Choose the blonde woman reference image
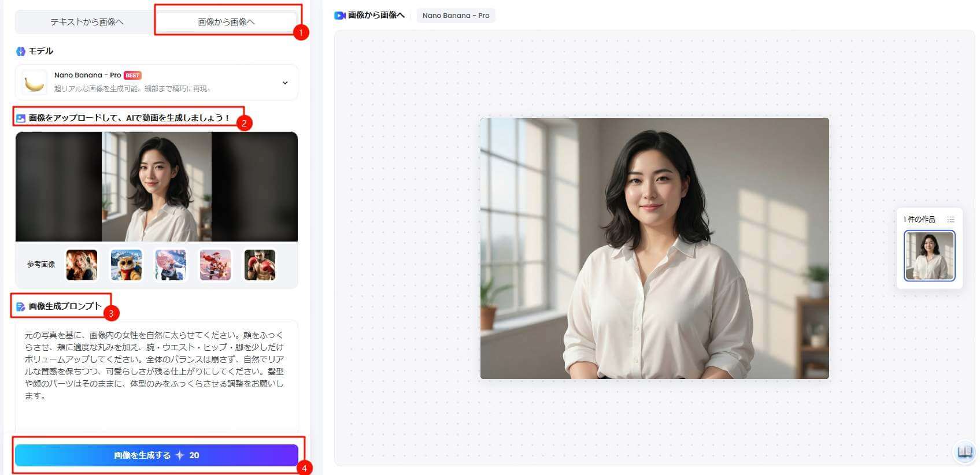Image resolution: width=980 pixels, height=475 pixels. (x=82, y=265)
